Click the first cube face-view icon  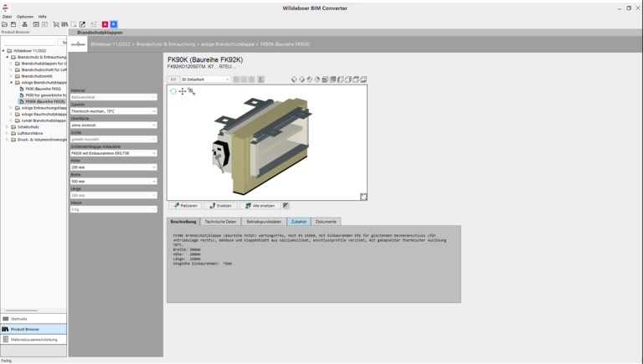pyautogui.click(x=325, y=79)
